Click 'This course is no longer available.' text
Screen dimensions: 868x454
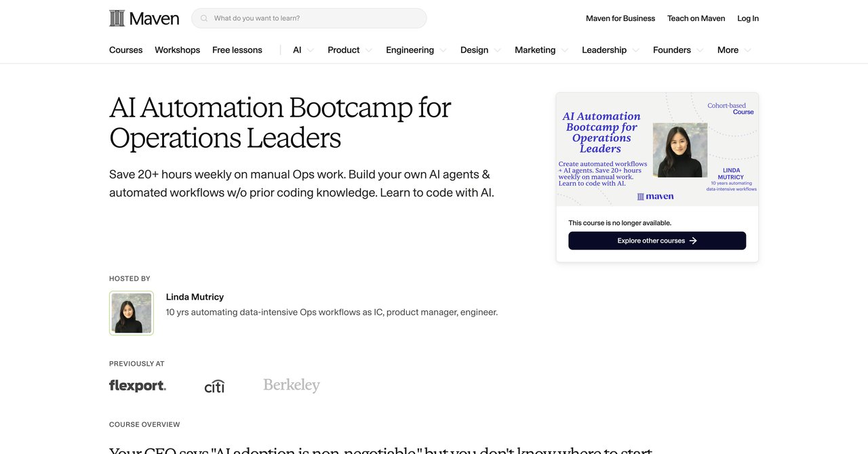[620, 223]
